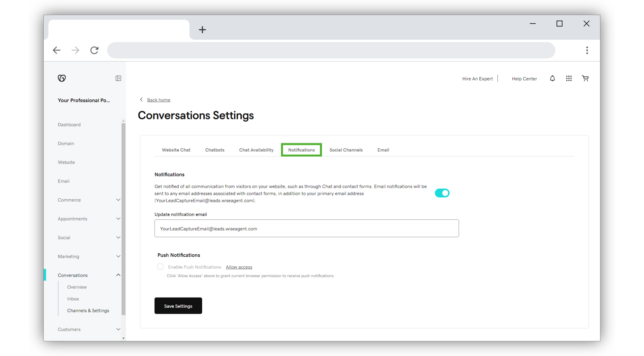The height and width of the screenshot is (356, 644).
Task: Select Channels & Settings item
Action: [x=88, y=311]
